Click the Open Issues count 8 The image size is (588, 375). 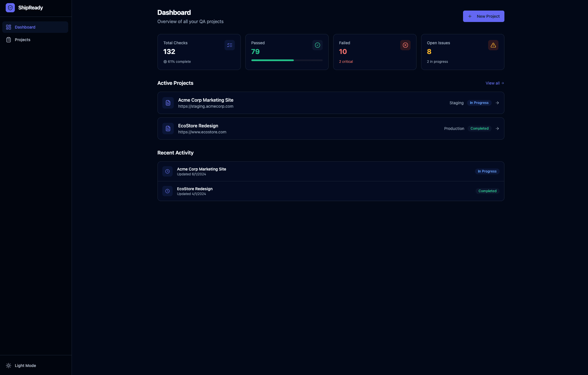coord(429,52)
